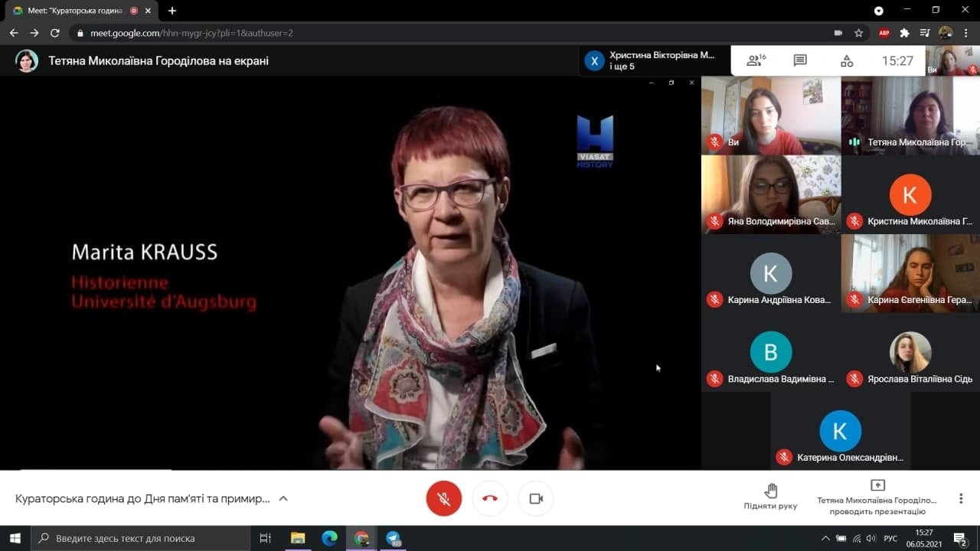Toggle camera in bottom control bar

pyautogui.click(x=536, y=498)
